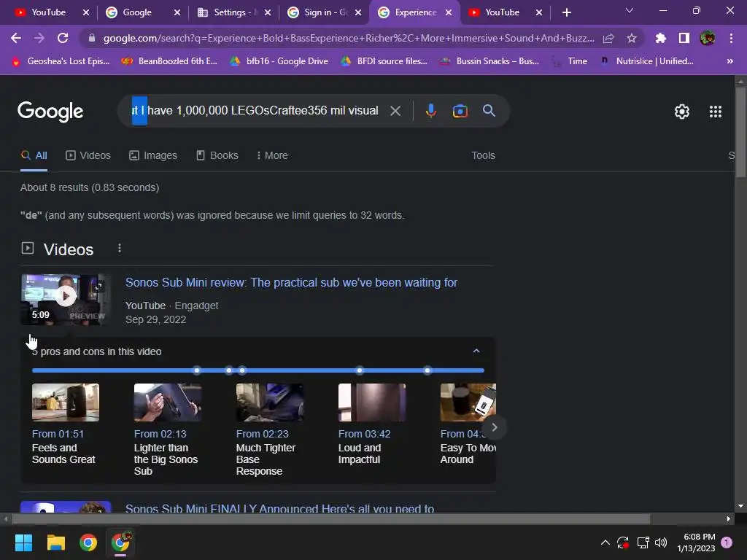Image resolution: width=747 pixels, height=560 pixels.
Task: Open the Google apps grid
Action: click(x=715, y=112)
